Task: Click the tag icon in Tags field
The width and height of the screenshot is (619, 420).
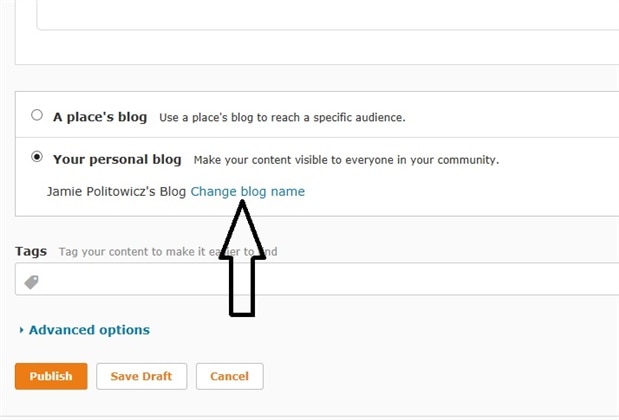Action: click(x=31, y=282)
